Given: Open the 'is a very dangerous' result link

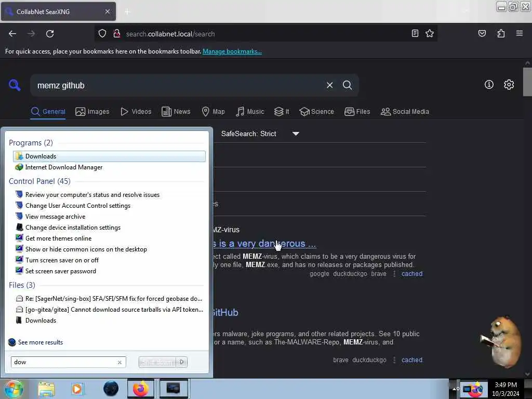Looking at the screenshot, I should point(264,244).
